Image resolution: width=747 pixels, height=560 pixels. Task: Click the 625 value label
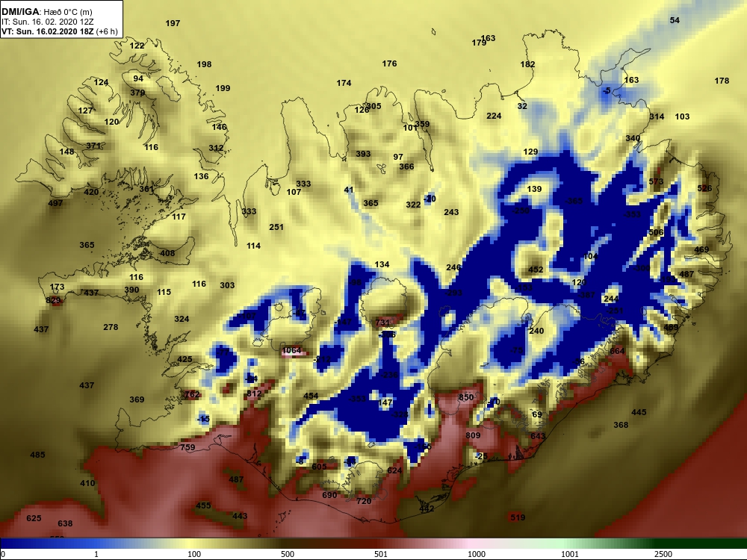34,518
